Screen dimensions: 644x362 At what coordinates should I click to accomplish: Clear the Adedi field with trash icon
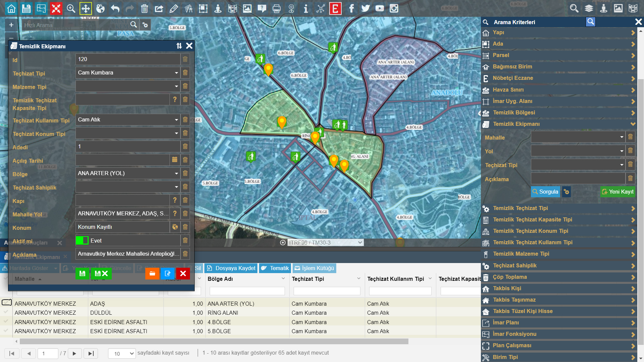pyautogui.click(x=185, y=147)
